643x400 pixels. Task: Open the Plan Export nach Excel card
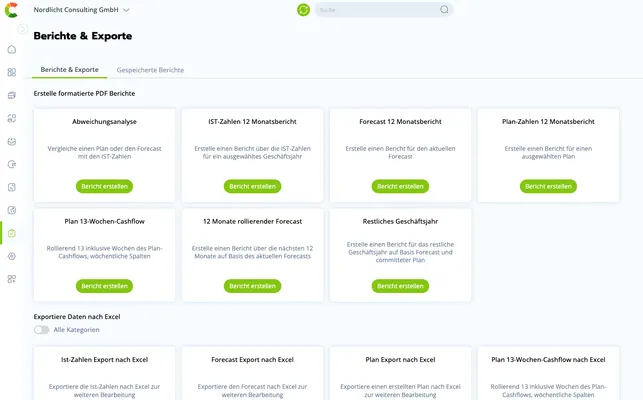(x=400, y=373)
